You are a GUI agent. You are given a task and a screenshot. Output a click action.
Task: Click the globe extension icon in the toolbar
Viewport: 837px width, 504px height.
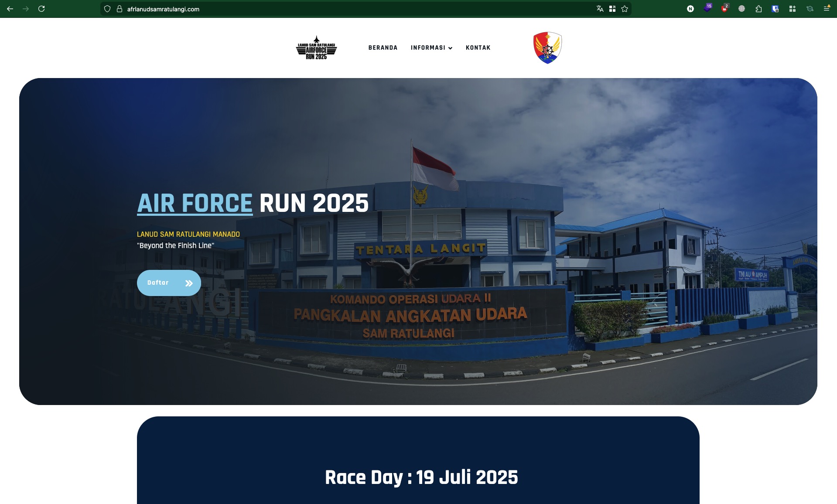[741, 9]
